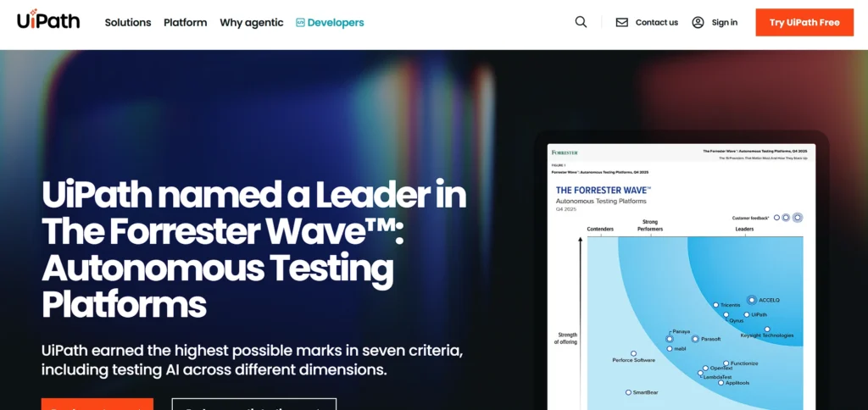Select the UiPath data point on chart
868x410 pixels.
point(747,314)
